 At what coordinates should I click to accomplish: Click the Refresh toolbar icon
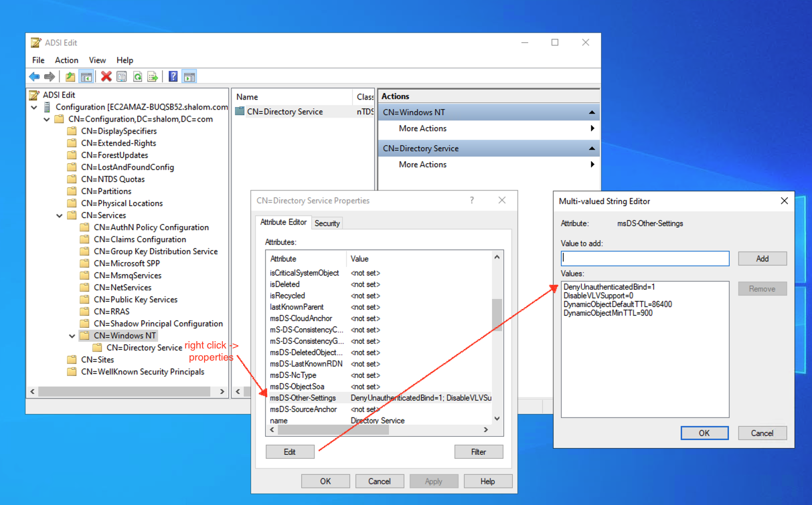tap(137, 76)
